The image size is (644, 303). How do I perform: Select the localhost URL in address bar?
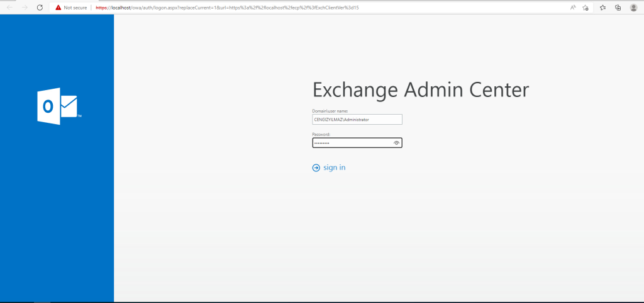tap(226, 8)
